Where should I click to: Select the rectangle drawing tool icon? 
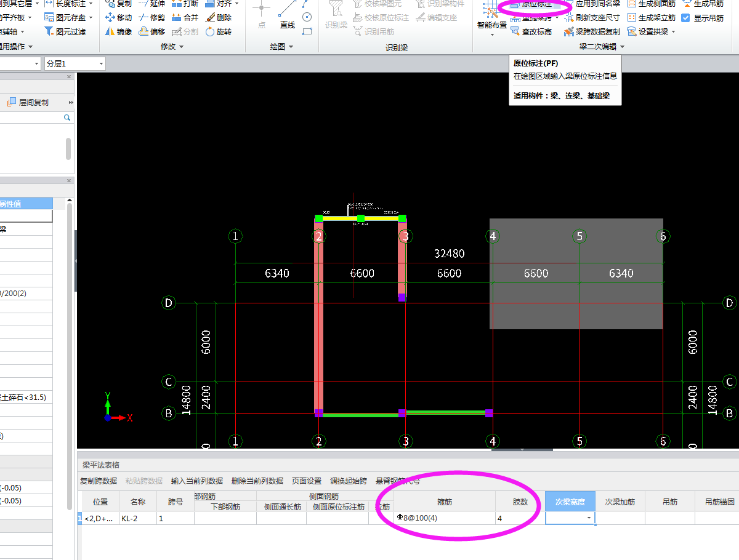click(x=307, y=30)
